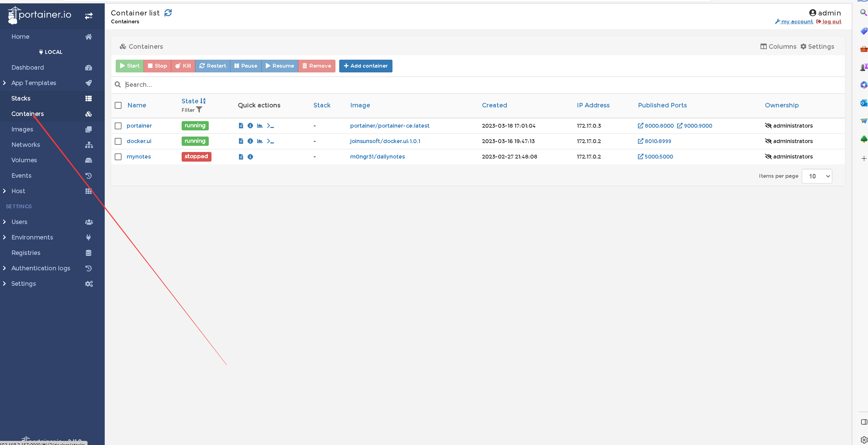
Task: Check the select-all containers checkbox
Action: pos(118,105)
